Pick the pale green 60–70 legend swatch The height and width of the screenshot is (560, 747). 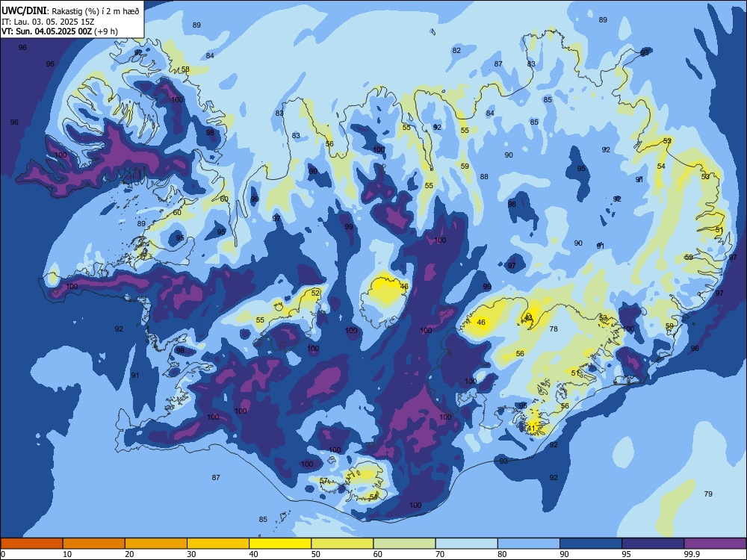(404, 544)
